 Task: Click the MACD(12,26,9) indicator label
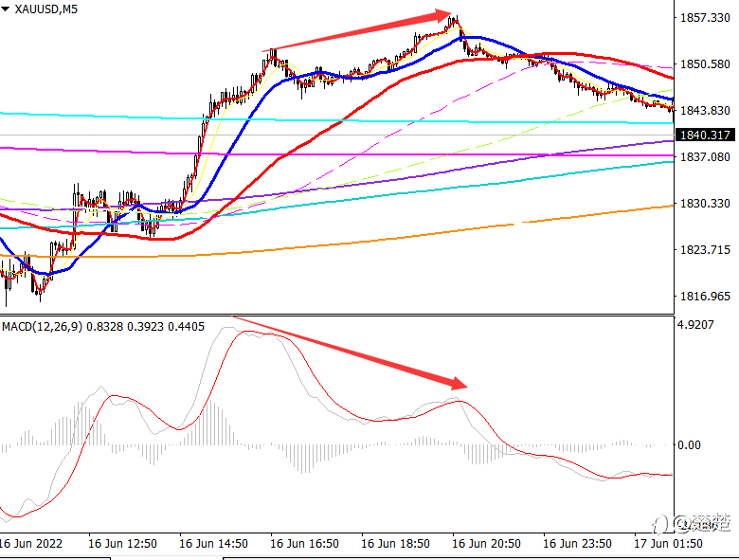pos(42,326)
